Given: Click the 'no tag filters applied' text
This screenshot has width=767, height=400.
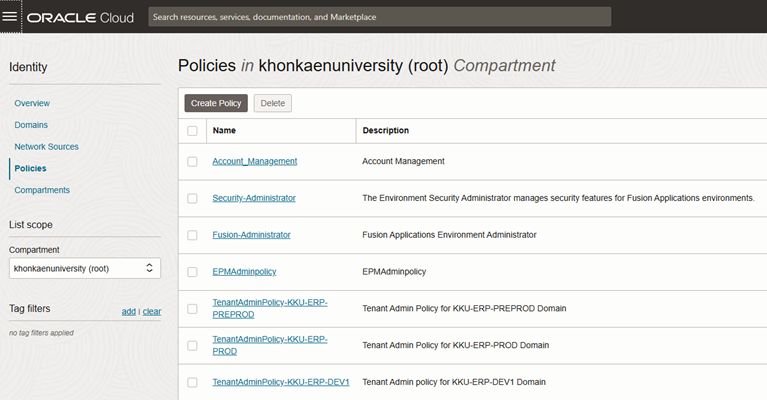Looking at the screenshot, I should [41, 333].
